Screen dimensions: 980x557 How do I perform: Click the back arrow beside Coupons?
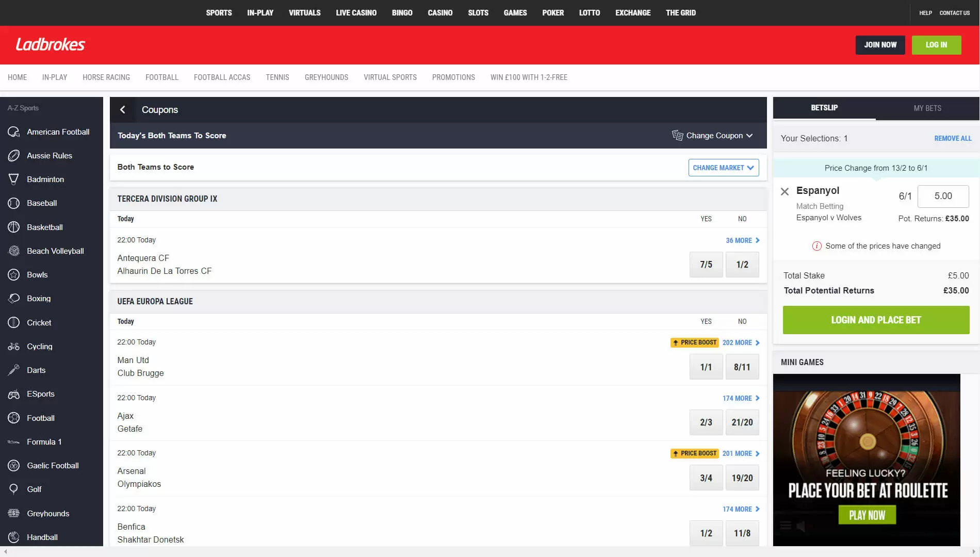pos(123,110)
